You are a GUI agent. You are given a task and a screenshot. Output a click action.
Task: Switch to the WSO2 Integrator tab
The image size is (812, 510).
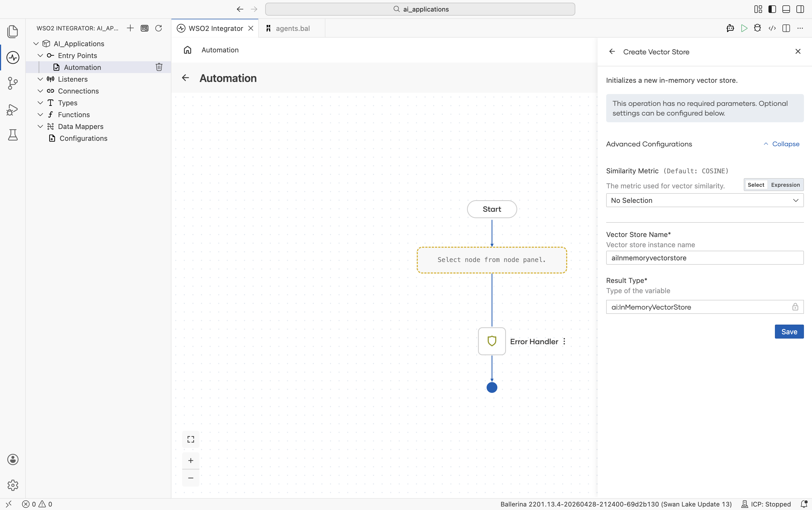pos(215,28)
